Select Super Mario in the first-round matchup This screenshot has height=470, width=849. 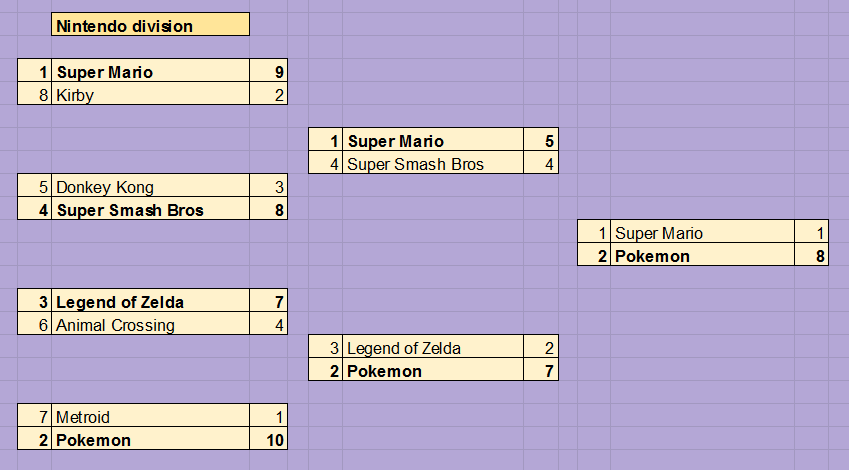tap(151, 70)
